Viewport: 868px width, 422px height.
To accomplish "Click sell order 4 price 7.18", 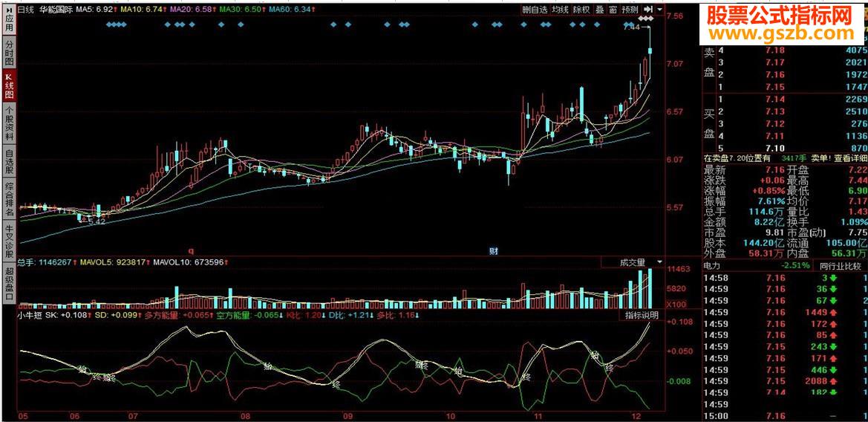I will coord(777,51).
